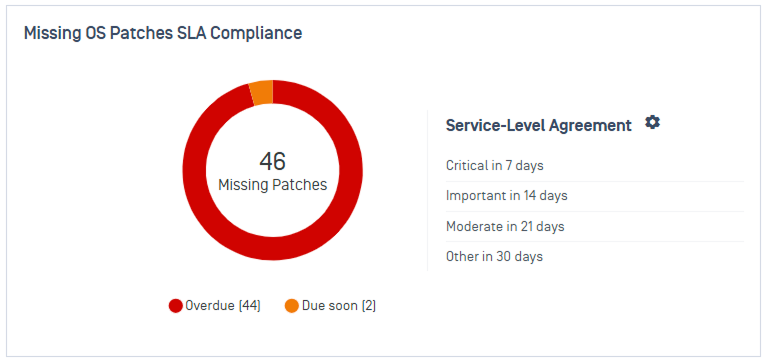This screenshot has width=766, height=362.
Task: Select the Other in 30 days row
Action: [595, 256]
